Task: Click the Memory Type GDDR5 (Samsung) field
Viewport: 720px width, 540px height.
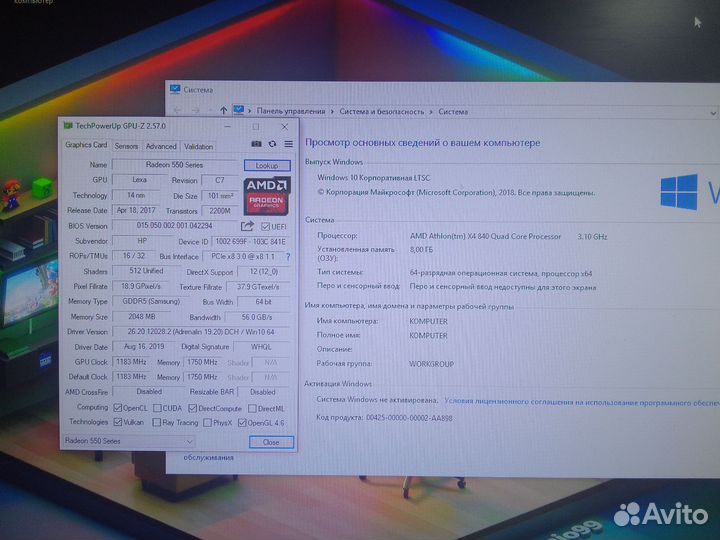Action: tap(151, 301)
